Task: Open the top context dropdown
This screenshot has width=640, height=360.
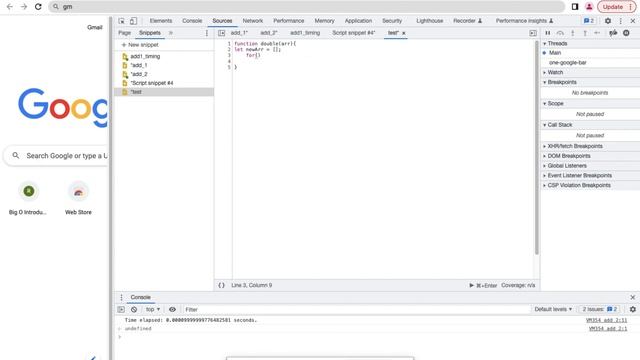Action: click(x=153, y=309)
